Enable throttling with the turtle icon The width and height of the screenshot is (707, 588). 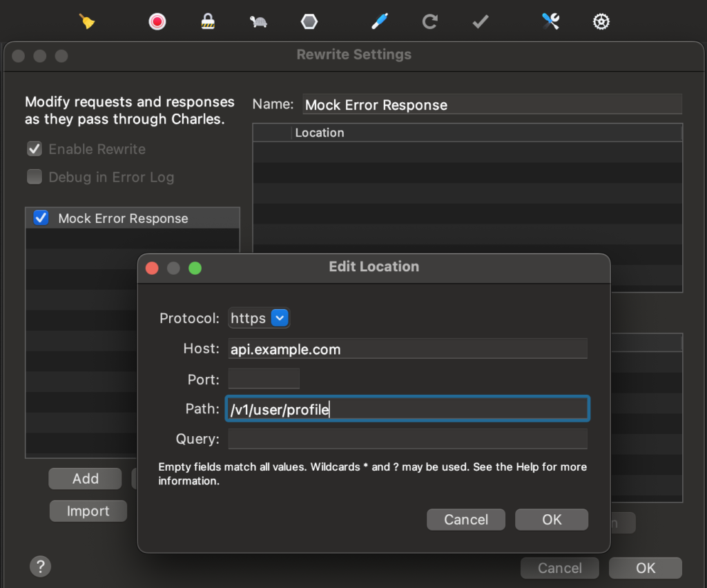coord(258,21)
